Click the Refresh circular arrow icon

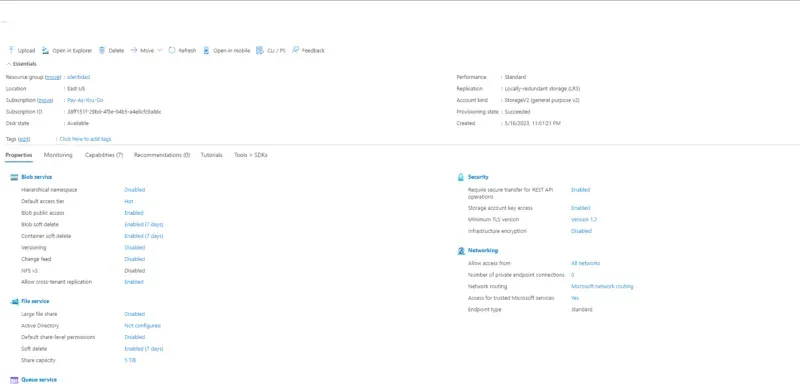[x=172, y=50]
